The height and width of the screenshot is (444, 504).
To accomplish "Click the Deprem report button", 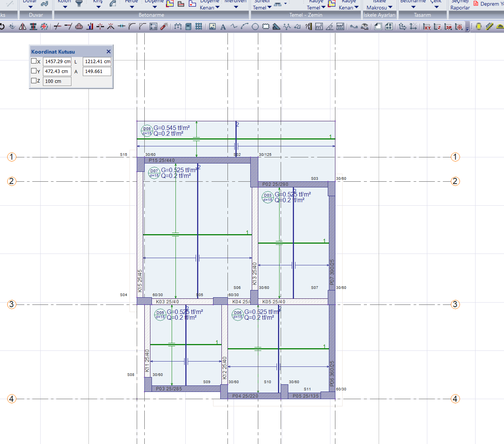I will click(488, 4).
